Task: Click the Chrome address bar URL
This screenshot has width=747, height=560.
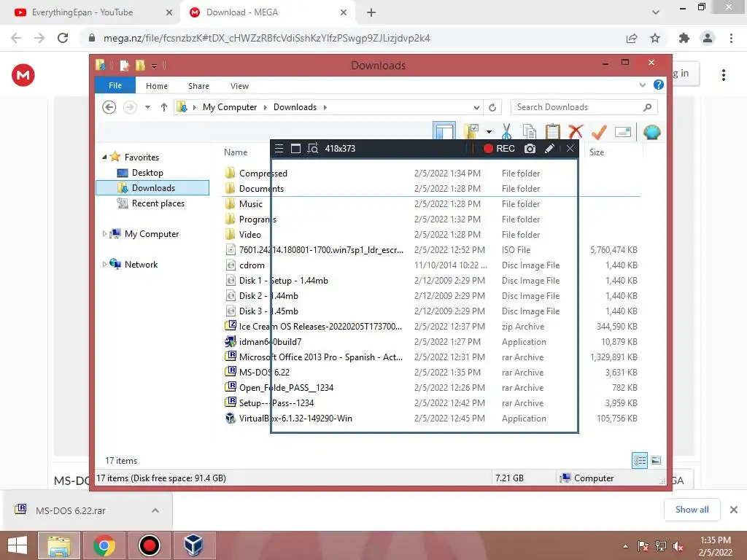Action: 267,38
